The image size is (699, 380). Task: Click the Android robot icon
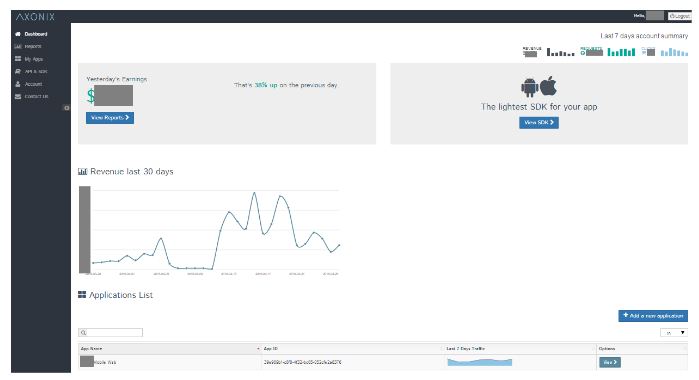[x=530, y=87]
